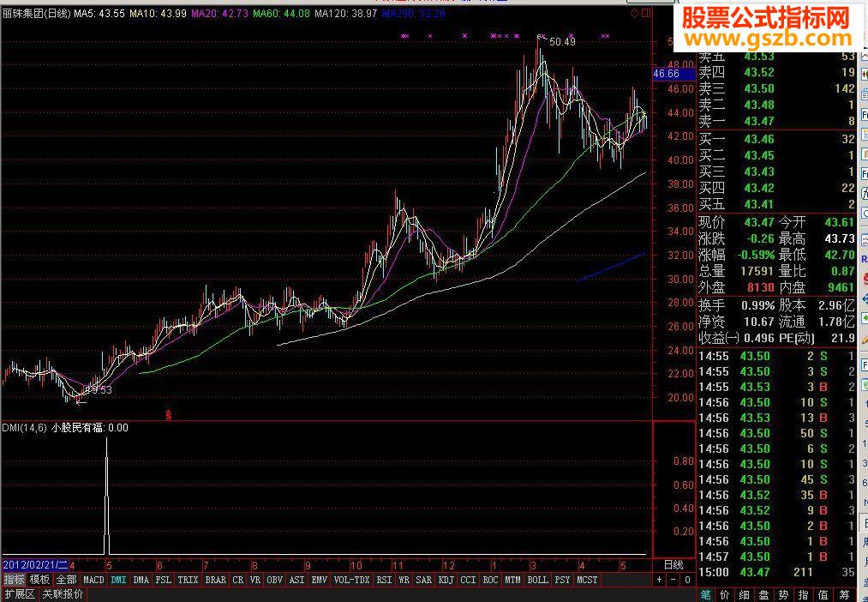Switch indicator to EMV
Screen dimensions: 868x602
pos(319,580)
